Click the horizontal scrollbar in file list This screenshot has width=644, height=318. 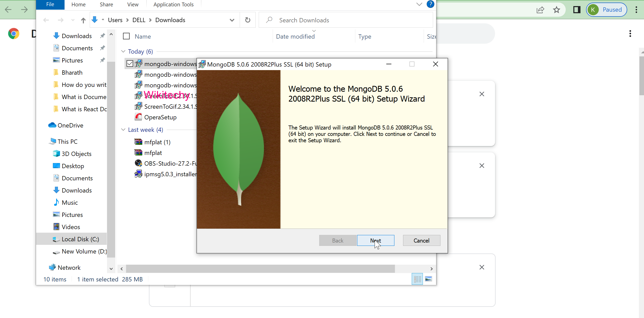pos(260,268)
